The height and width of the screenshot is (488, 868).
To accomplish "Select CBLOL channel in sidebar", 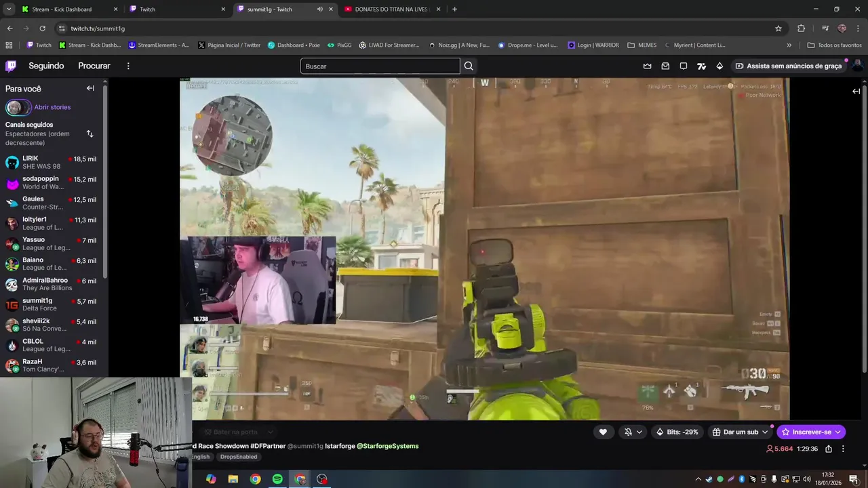I will click(52, 345).
